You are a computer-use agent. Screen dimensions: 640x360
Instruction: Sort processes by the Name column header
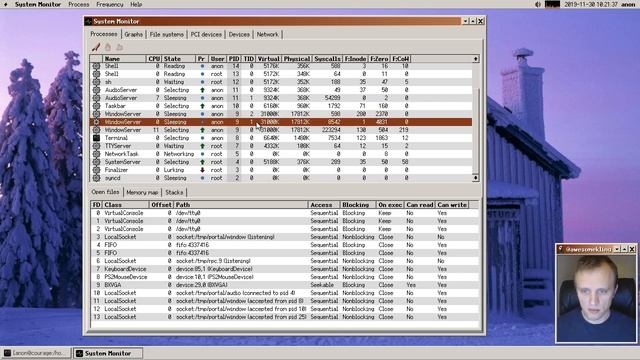click(x=124, y=59)
